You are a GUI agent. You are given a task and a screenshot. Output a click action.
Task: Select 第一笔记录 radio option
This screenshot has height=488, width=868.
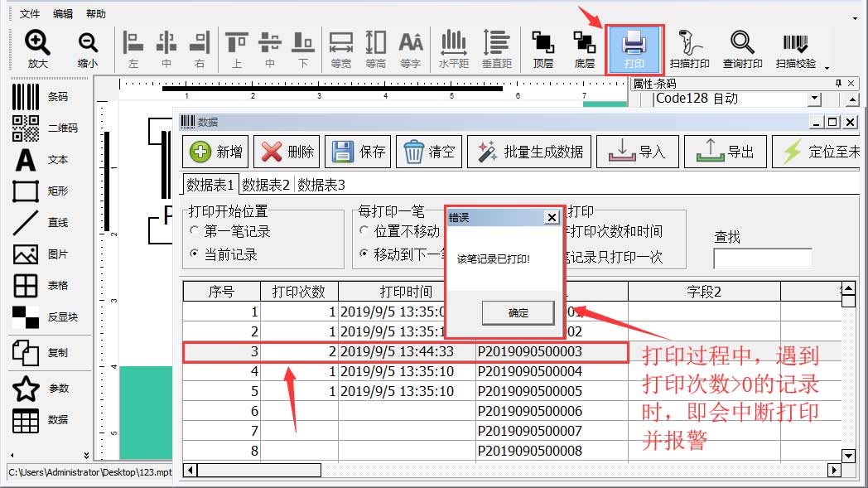coord(195,231)
